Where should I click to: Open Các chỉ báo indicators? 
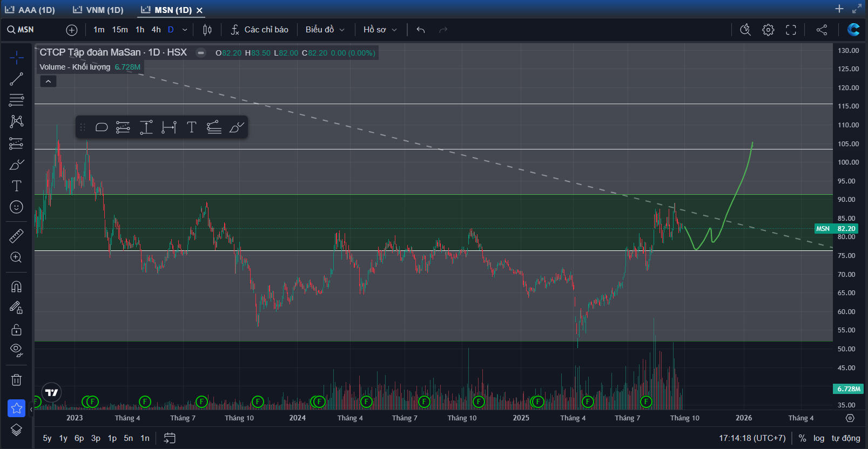[260, 30]
